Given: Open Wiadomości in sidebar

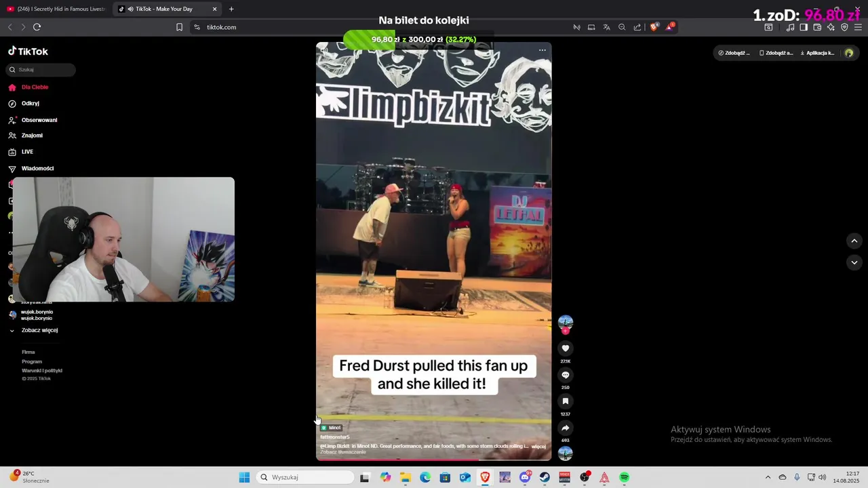Looking at the screenshot, I should point(31,168).
